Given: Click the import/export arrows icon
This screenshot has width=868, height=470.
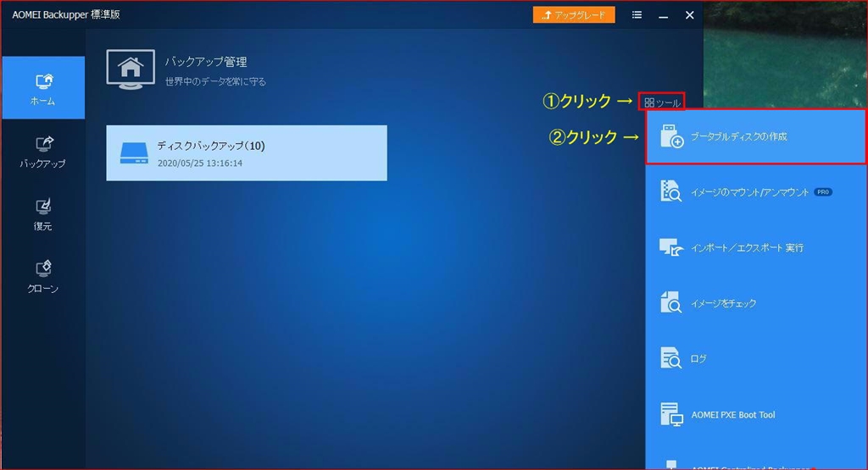Looking at the screenshot, I should click(x=671, y=247).
